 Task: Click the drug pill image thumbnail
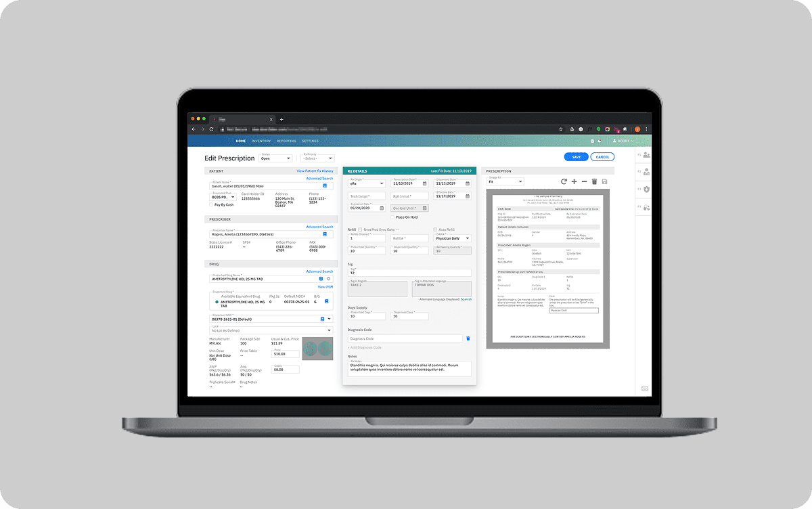317,349
